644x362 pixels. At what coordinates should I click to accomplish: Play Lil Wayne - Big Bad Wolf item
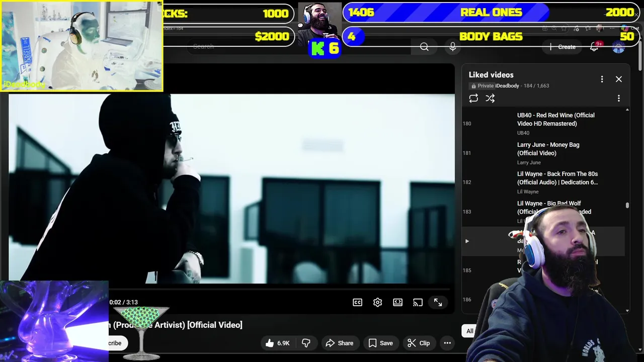pyautogui.click(x=543, y=212)
